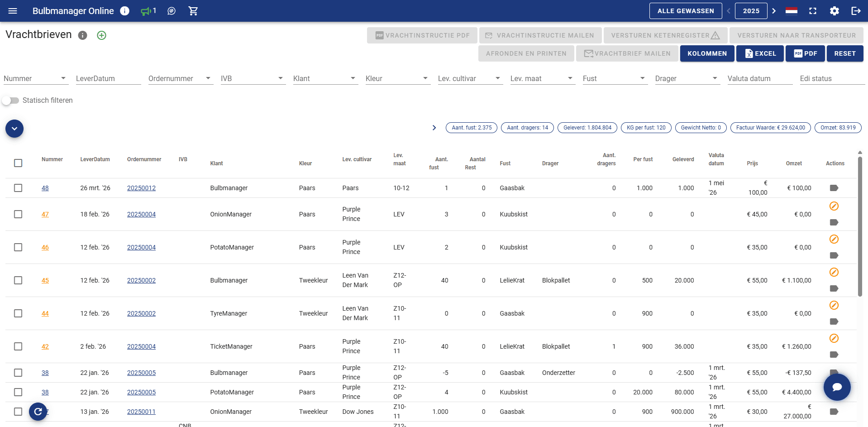Sort by Omzet column header
The image size is (868, 427).
[793, 163]
